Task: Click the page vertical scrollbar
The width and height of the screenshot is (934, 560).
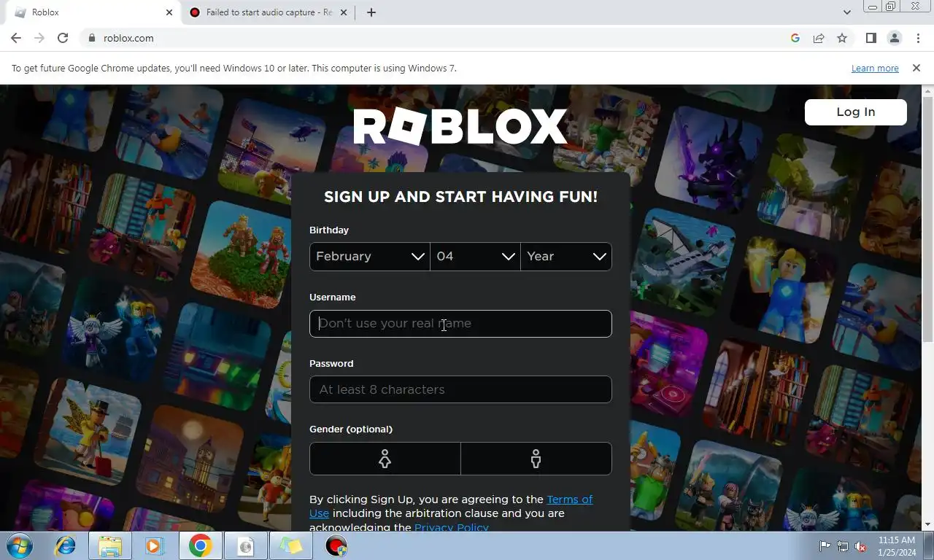Action: [928, 219]
